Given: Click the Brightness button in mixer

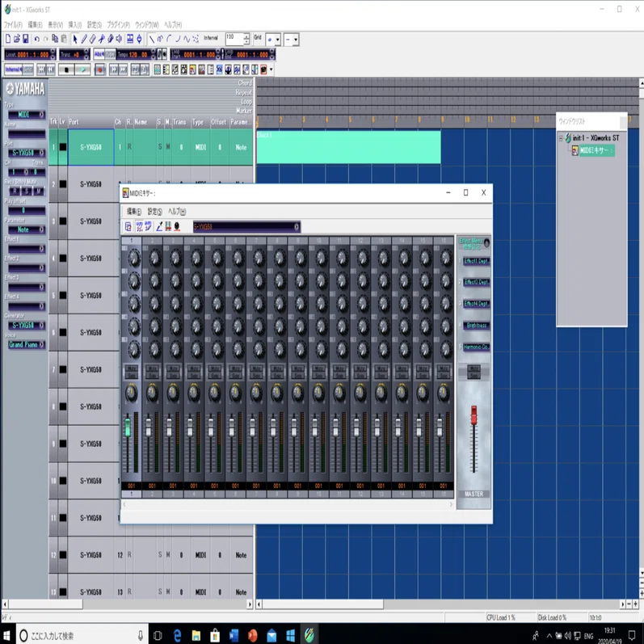Looking at the screenshot, I should pos(477,326).
